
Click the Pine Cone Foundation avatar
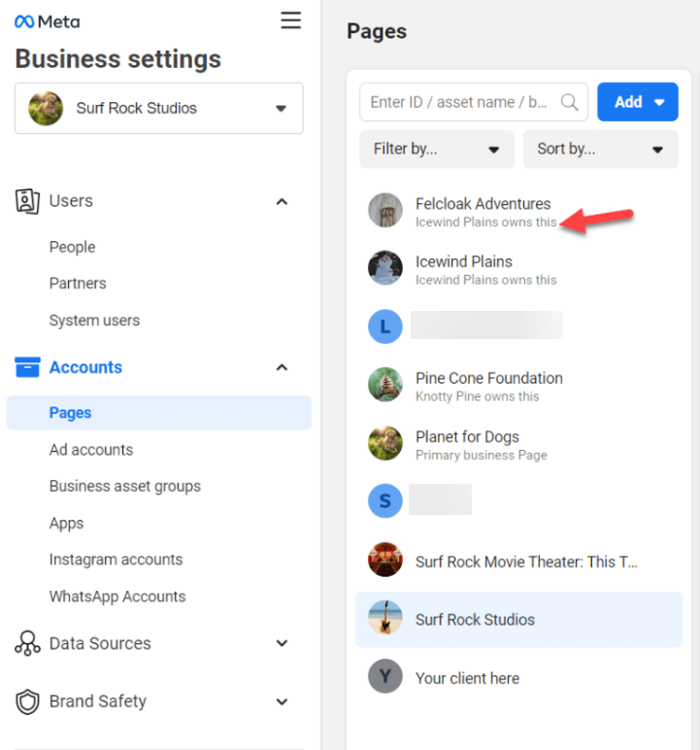tap(384, 385)
